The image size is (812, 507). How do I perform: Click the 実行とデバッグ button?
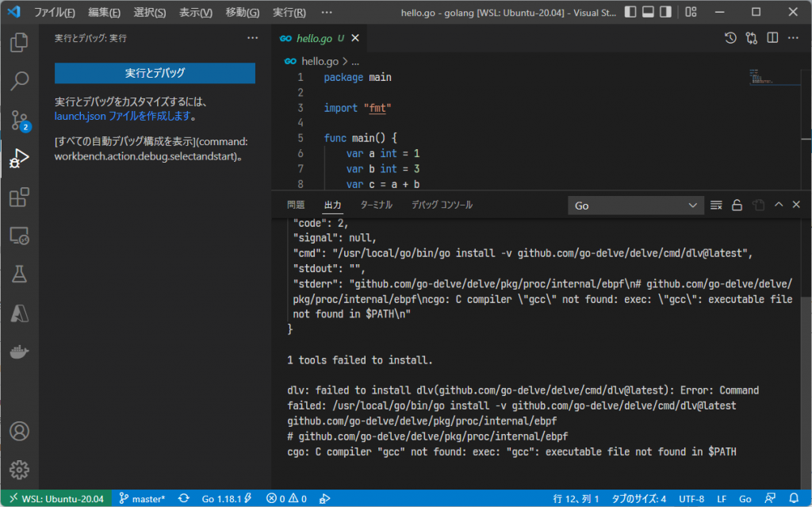click(155, 73)
